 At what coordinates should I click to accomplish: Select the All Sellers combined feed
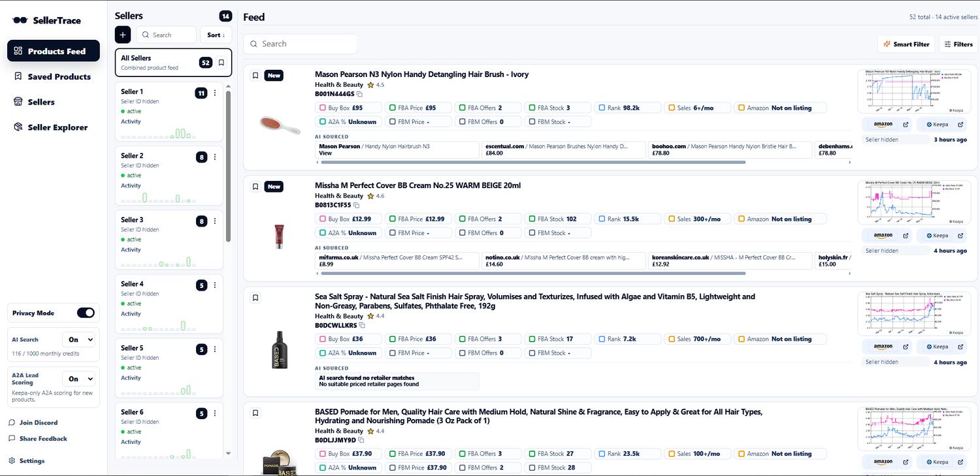tap(173, 63)
